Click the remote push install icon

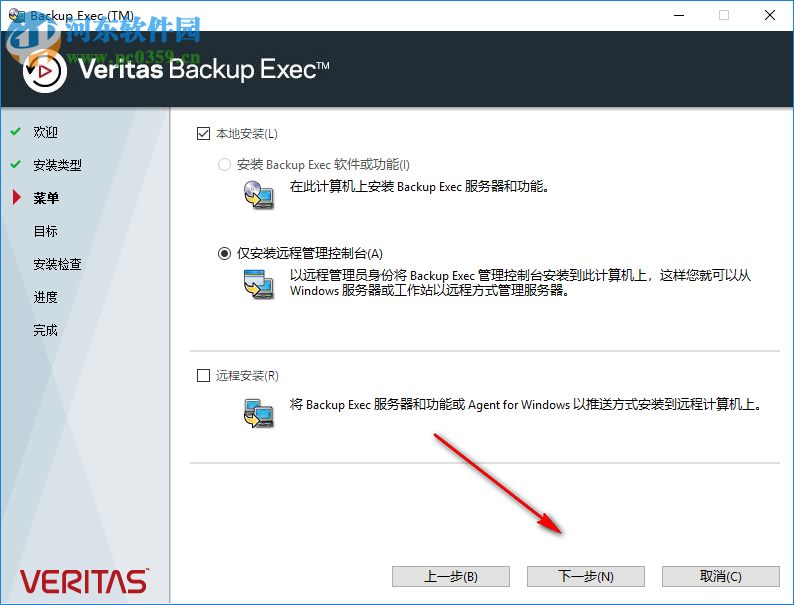coord(259,414)
